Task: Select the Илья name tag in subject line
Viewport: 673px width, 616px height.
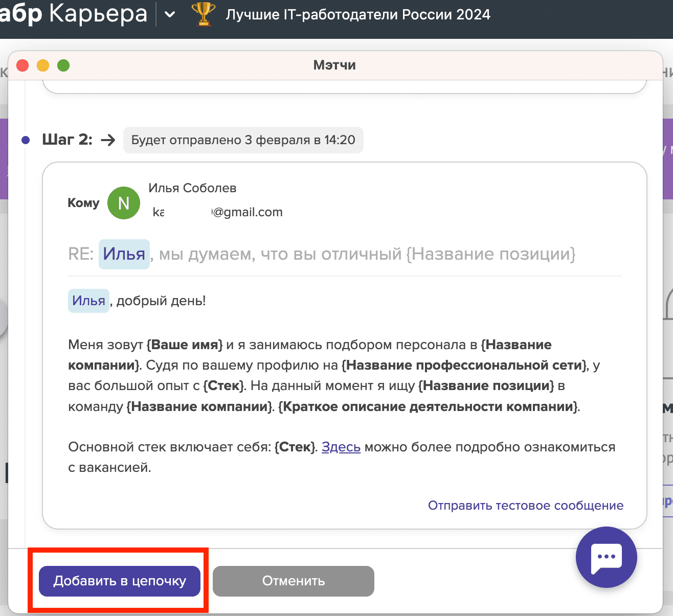Action: point(124,254)
